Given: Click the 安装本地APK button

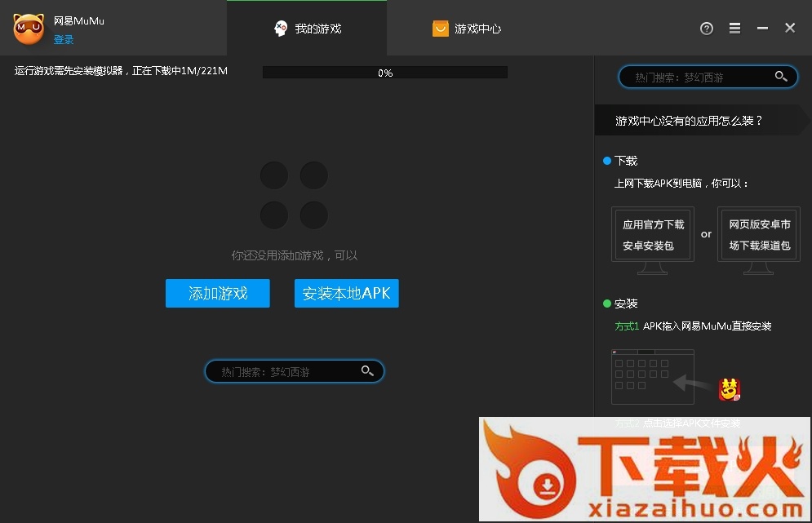Looking at the screenshot, I should tap(347, 293).
